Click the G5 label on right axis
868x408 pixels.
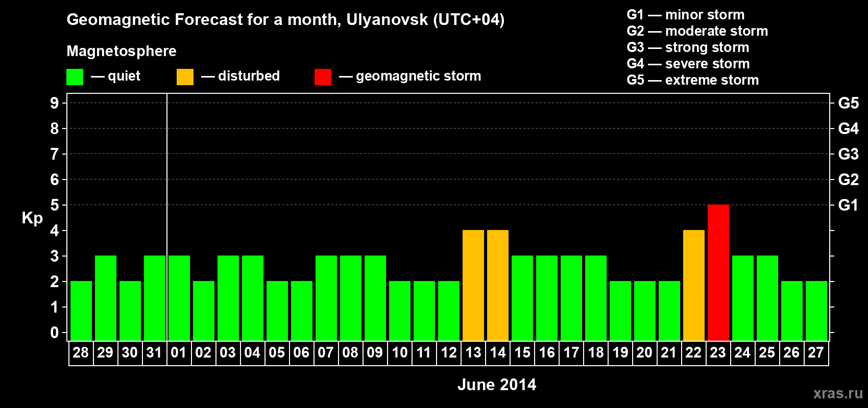848,103
